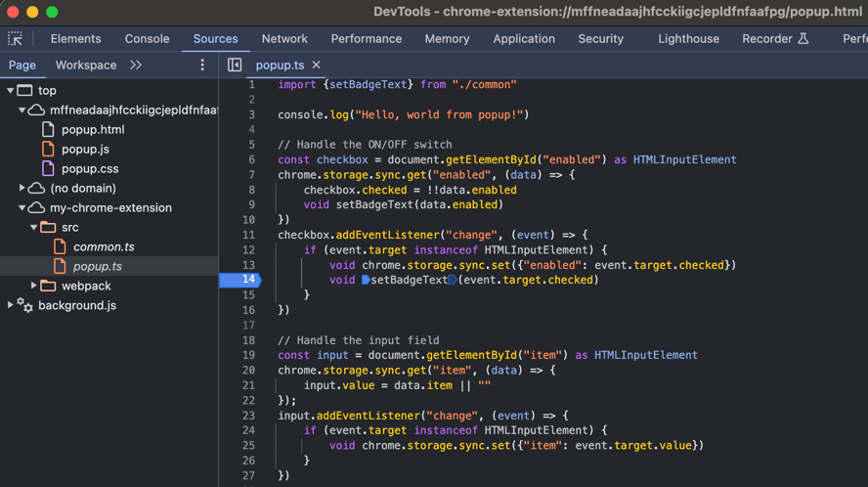Collapse the my-chrome-extension tree node

click(22, 207)
